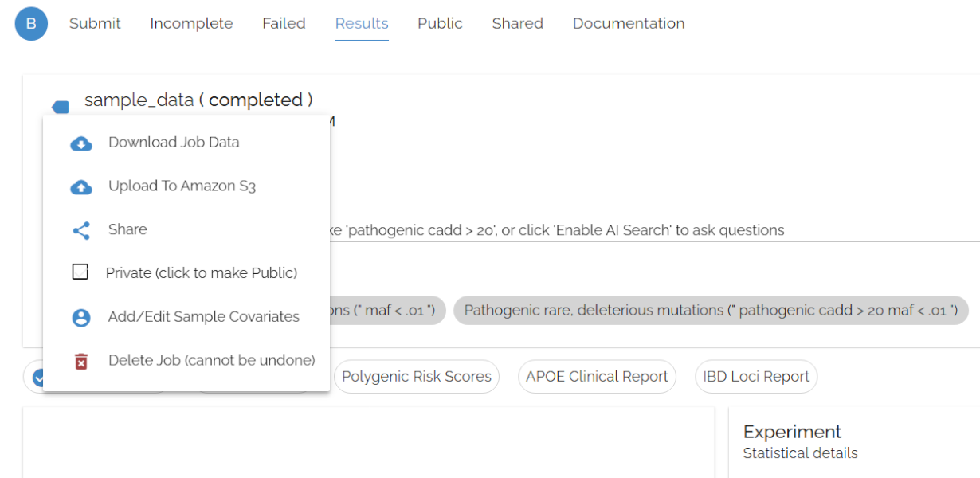Image resolution: width=980 pixels, height=478 pixels.
Task: Open the Documentation link
Action: [628, 24]
